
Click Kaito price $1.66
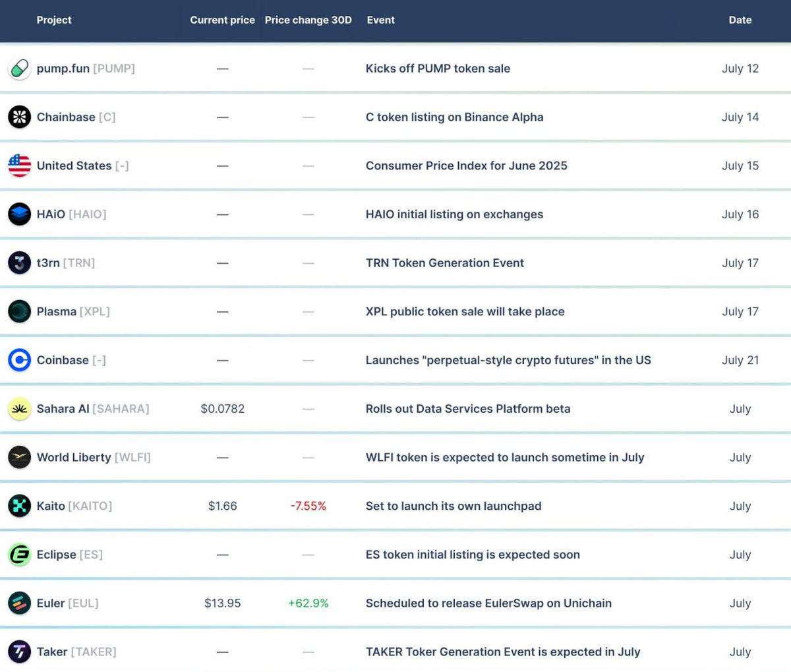tap(222, 506)
